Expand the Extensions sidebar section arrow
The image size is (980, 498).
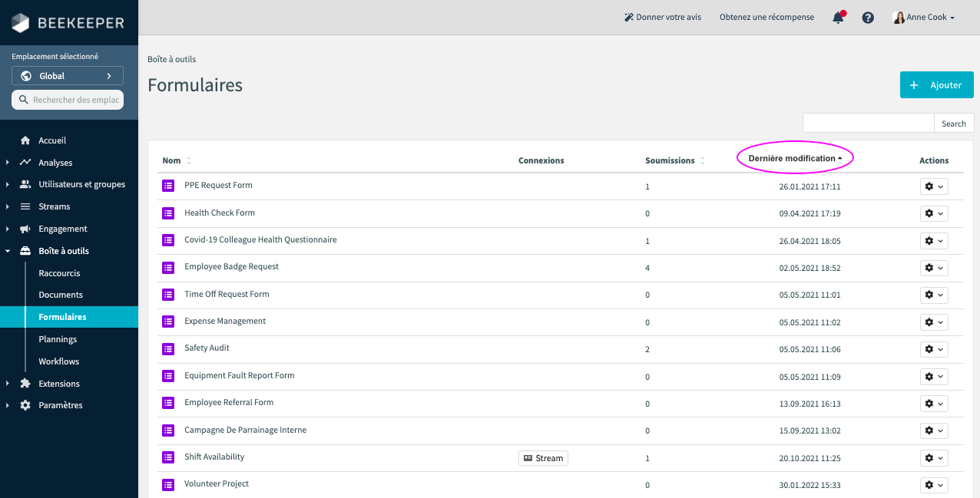[x=8, y=384]
